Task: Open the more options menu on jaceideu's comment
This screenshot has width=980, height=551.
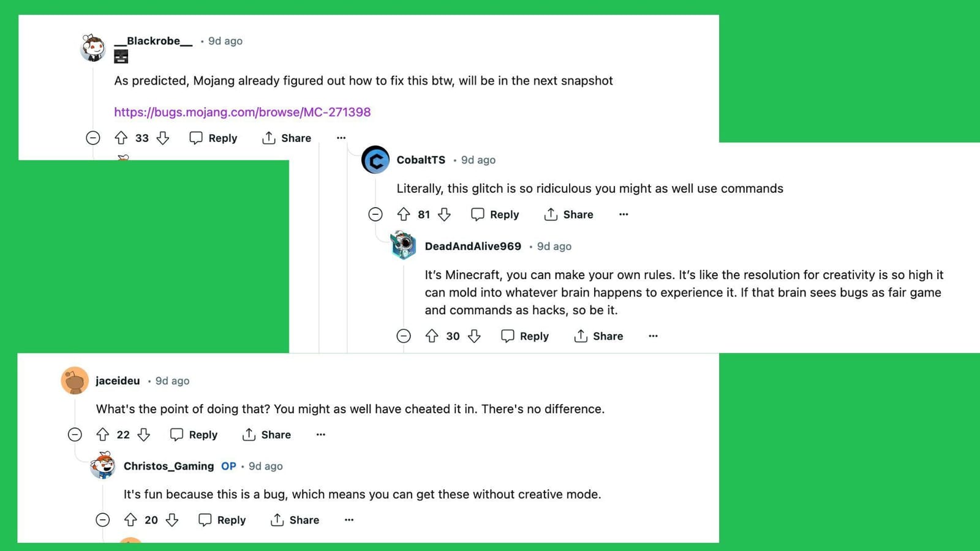Action: pyautogui.click(x=320, y=434)
